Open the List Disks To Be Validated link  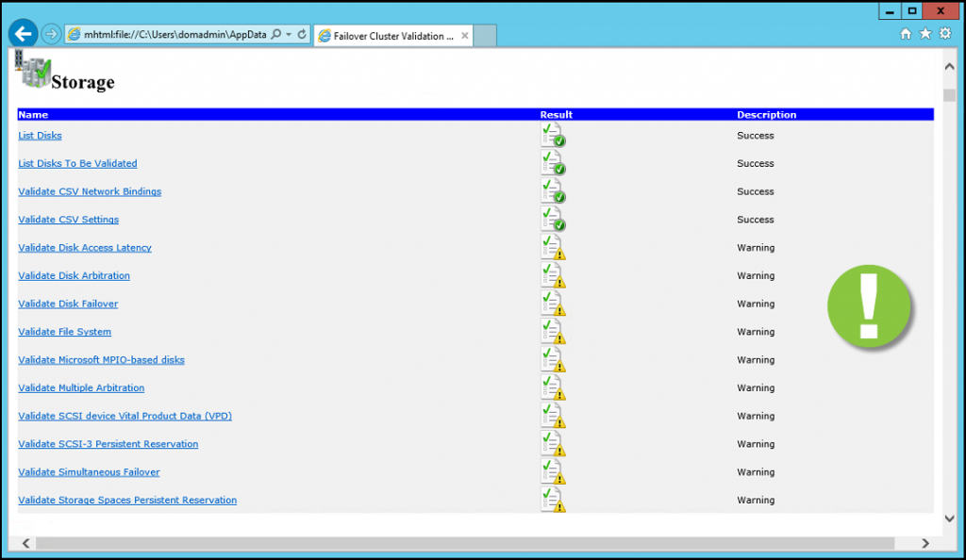[x=77, y=162]
